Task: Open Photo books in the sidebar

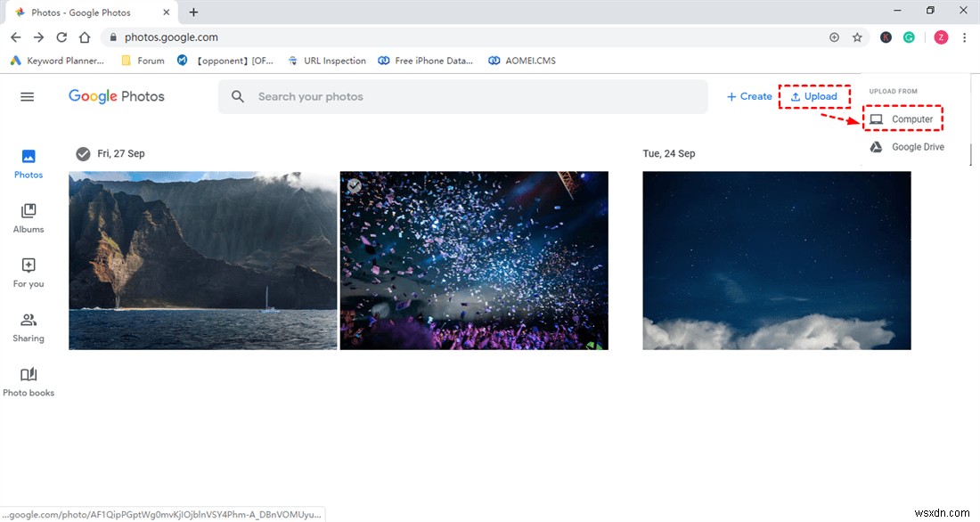Action: click(29, 382)
